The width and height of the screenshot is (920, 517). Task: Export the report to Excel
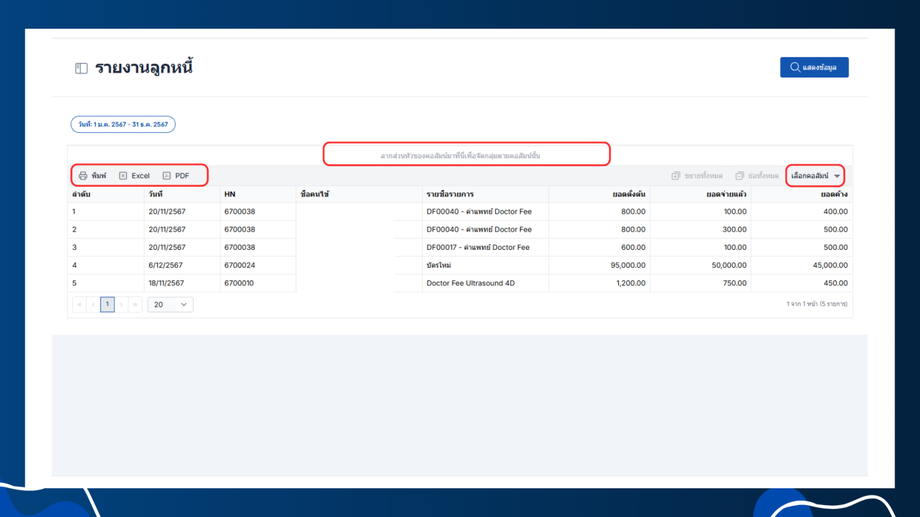tap(134, 175)
